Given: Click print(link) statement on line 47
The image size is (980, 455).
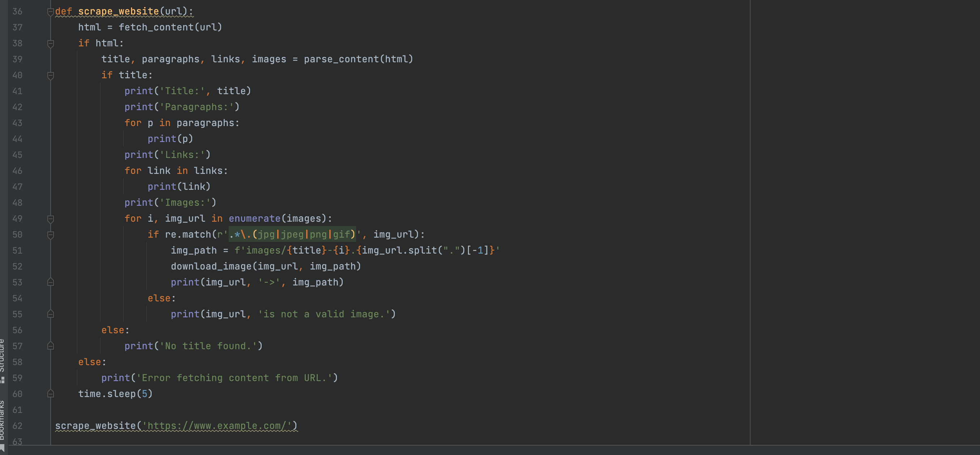Looking at the screenshot, I should click(179, 187).
